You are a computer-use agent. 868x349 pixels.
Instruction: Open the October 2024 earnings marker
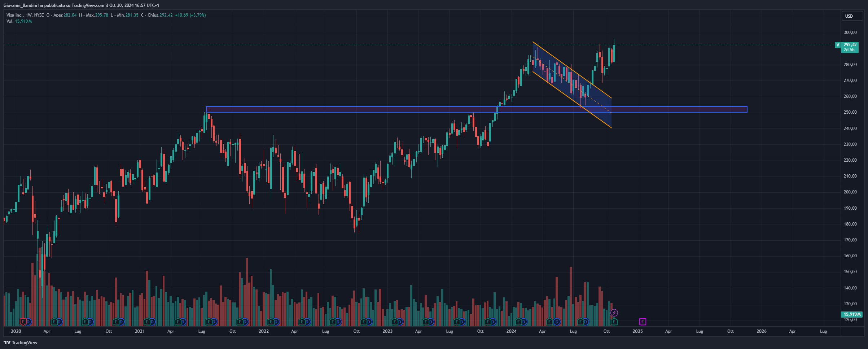[614, 322]
